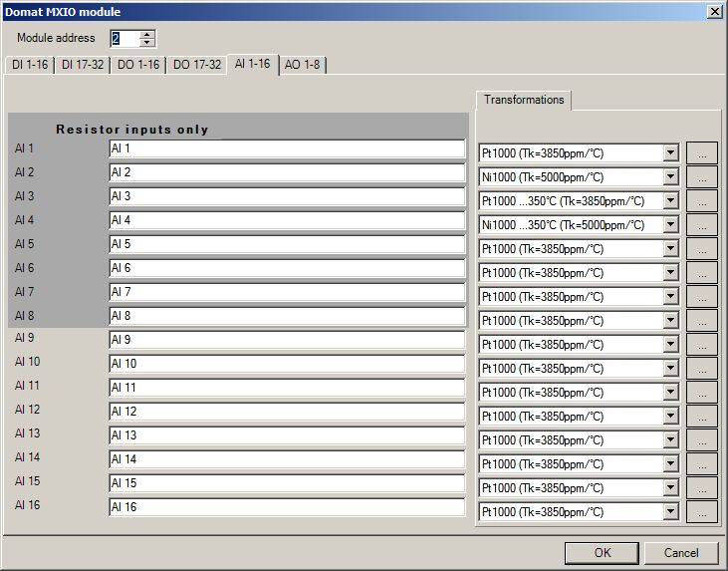Click the ellipsis button in the AI 12 row

tap(701, 417)
